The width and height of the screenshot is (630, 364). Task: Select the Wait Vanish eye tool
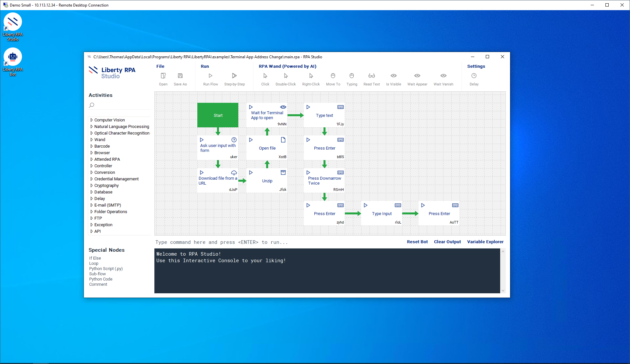tap(443, 76)
